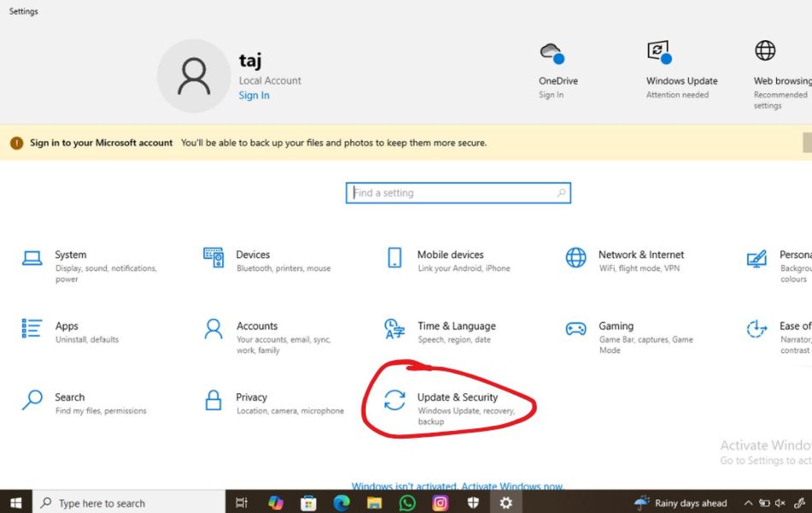Open the Time & Language icon
Image resolution: width=812 pixels, height=513 pixels.
tap(394, 328)
